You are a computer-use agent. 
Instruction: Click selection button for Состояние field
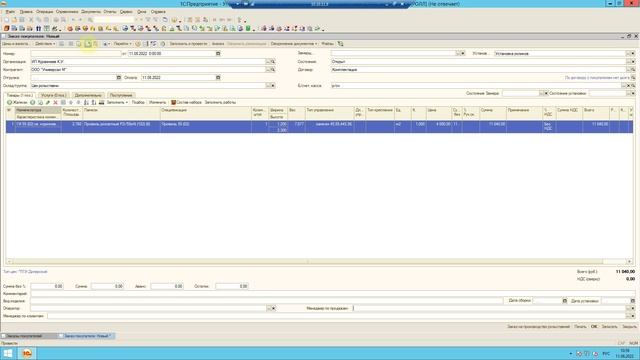[629, 62]
